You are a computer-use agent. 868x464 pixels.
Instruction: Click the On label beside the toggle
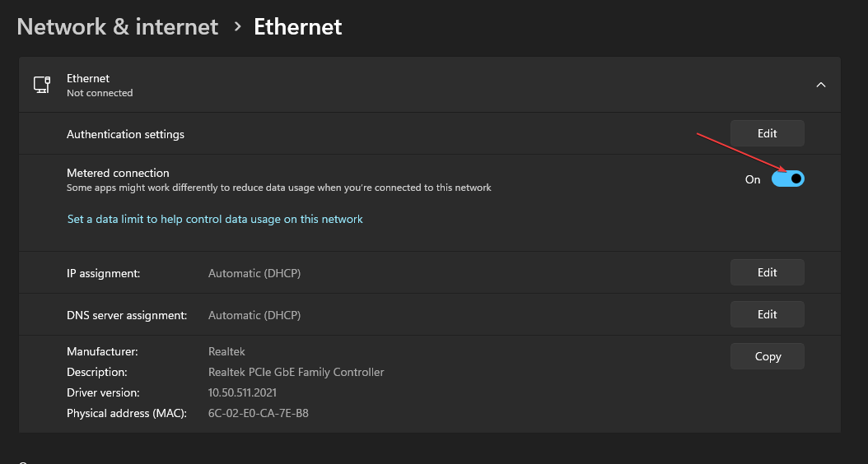tap(753, 179)
